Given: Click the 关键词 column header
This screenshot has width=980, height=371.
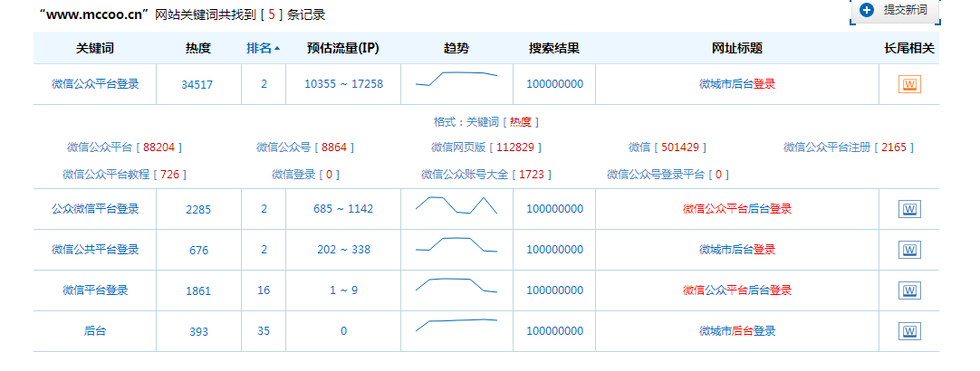Looking at the screenshot, I should tap(95, 49).
